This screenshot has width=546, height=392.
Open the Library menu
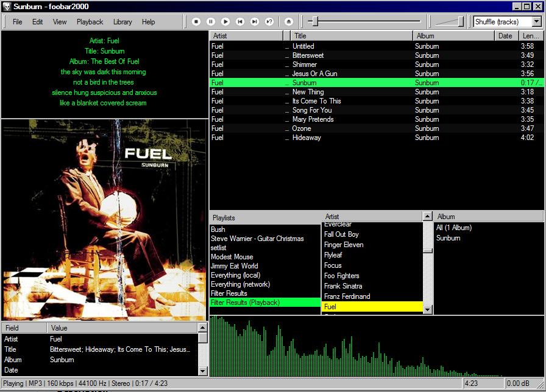coord(122,22)
